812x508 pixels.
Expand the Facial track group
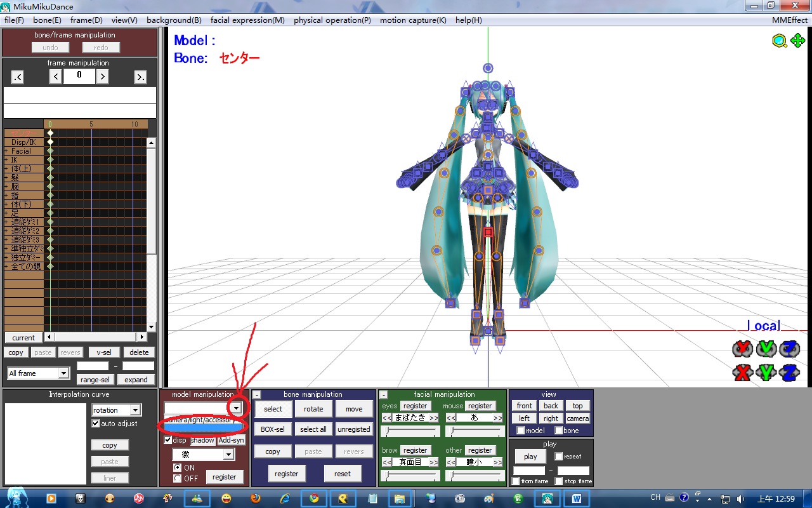[6, 151]
